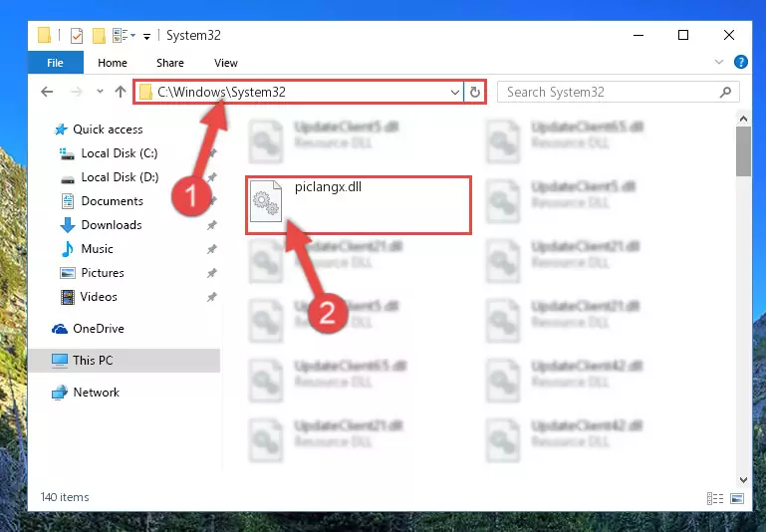Switch to Large icons view layout

737,498
